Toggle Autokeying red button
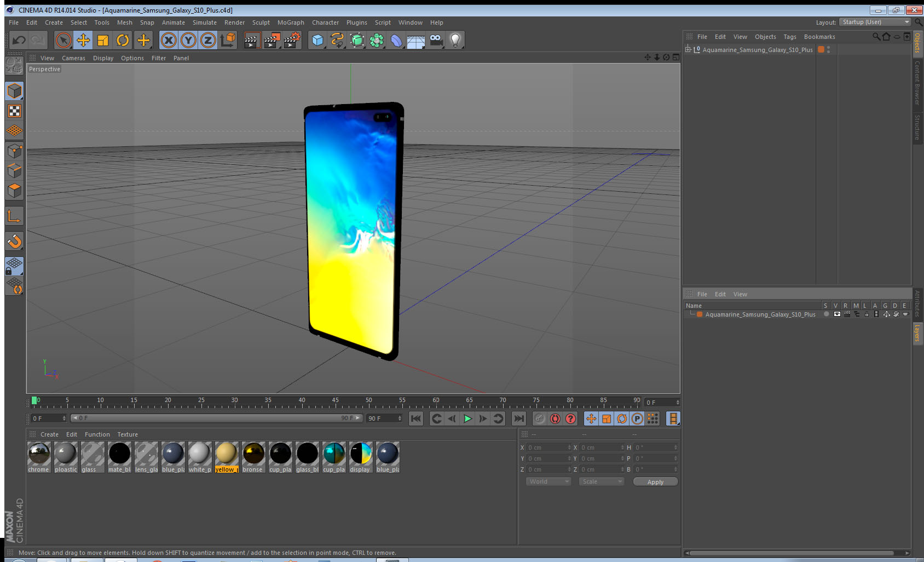Screen dimensions: 924x562 coord(555,419)
